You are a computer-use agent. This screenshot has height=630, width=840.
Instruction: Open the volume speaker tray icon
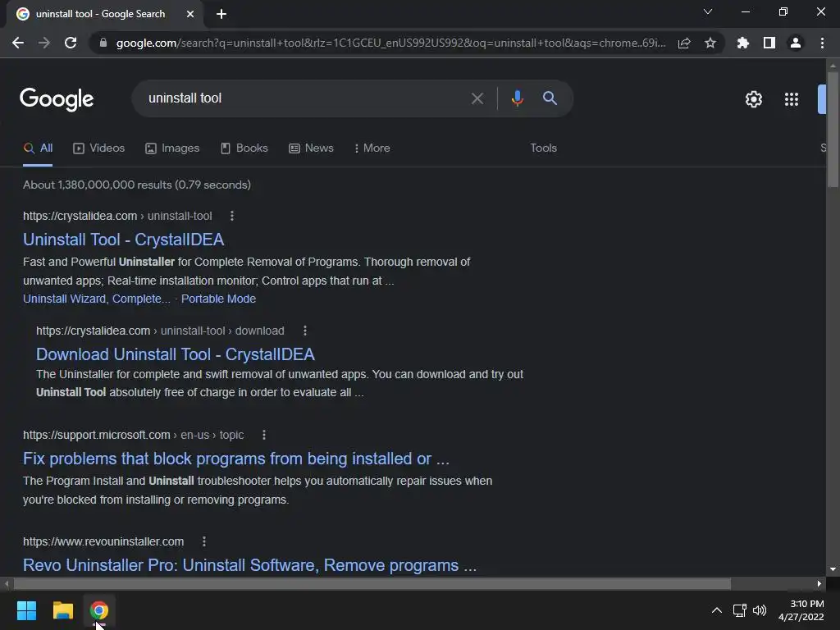click(x=760, y=610)
